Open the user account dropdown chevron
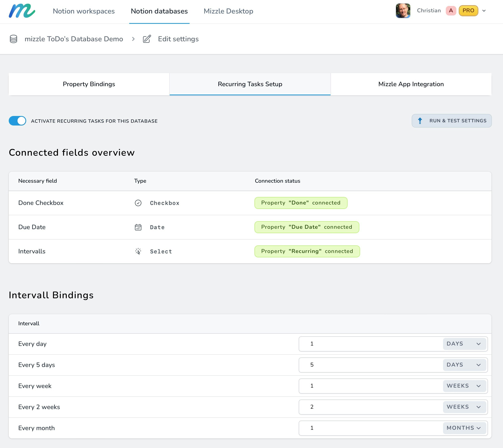 tap(484, 11)
